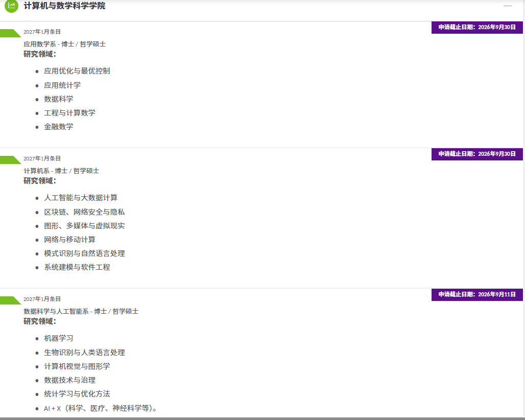Click the 申请截止日期：2026年9月11日 badge

(x=477, y=294)
